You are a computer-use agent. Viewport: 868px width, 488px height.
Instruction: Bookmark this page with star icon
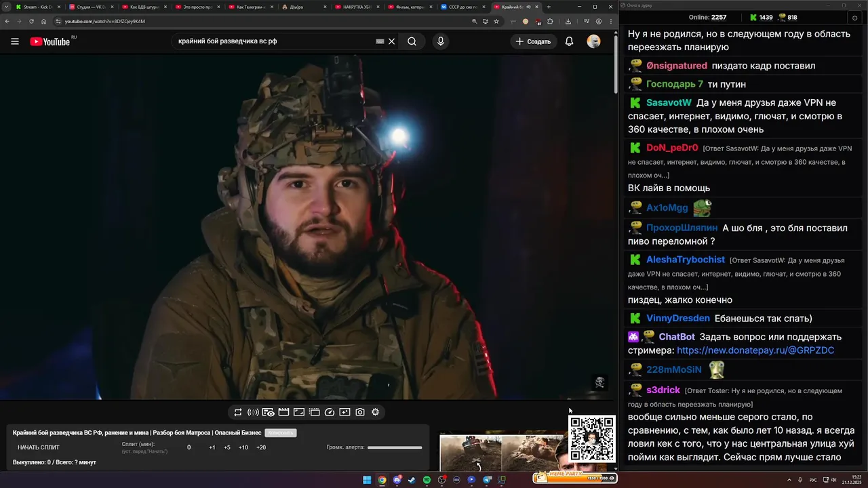[x=496, y=21]
